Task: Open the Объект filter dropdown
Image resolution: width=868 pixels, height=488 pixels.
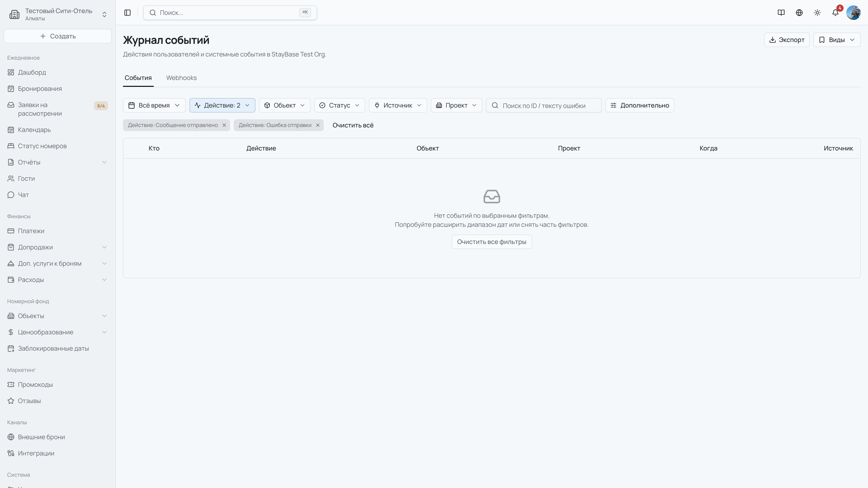Action: coord(285,106)
